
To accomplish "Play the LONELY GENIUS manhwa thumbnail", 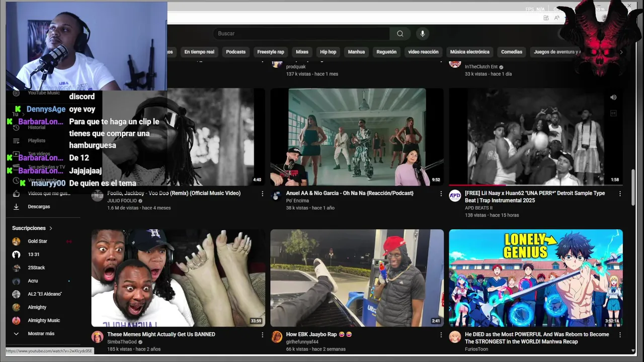I will pos(536,278).
